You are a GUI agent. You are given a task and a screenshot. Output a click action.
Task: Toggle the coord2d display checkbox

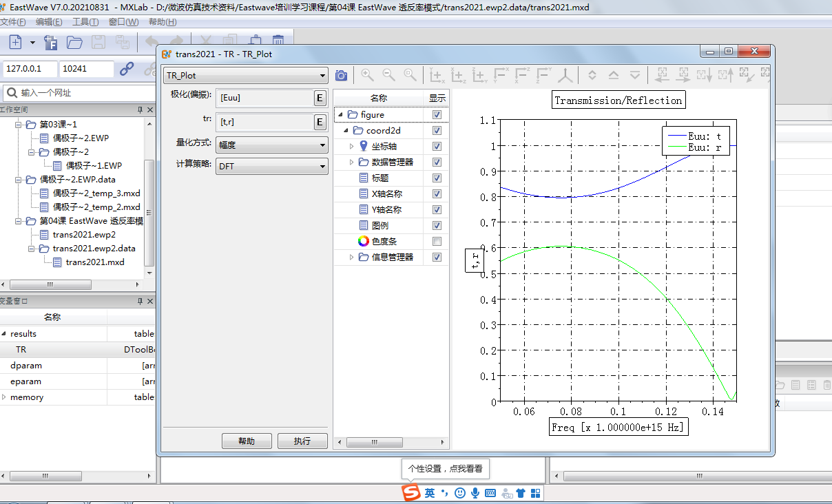point(437,131)
